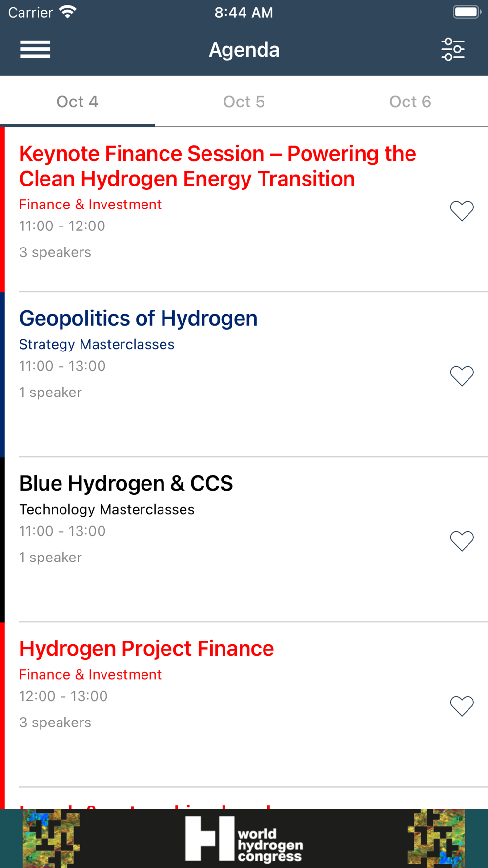The height and width of the screenshot is (868, 488).
Task: Tap the World Hydrogen Congress banner logo
Action: 244,839
